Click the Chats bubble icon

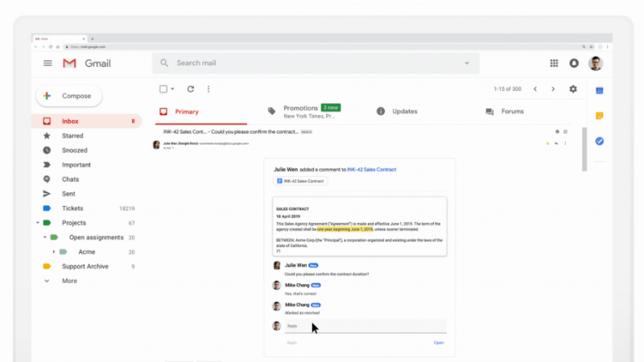point(47,179)
